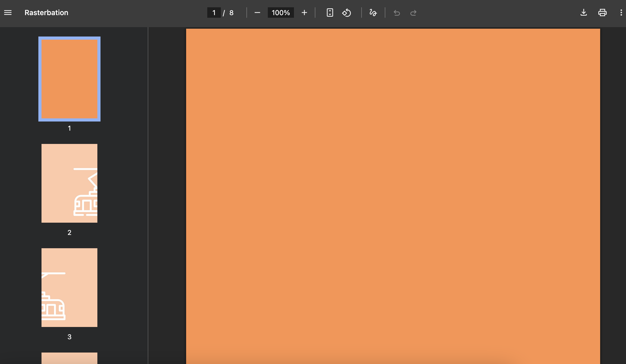Click the Rasterbation document title
Viewport: 626px width, 364px height.
coord(46,13)
